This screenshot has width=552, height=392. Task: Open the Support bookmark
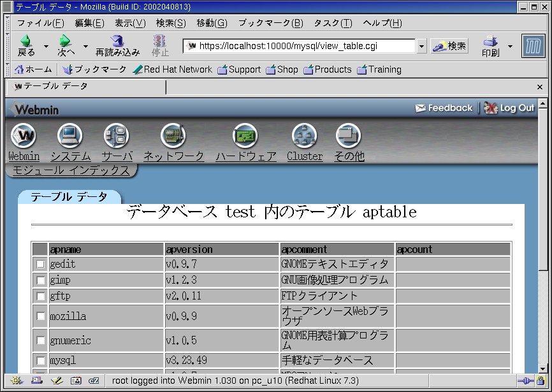pos(239,69)
